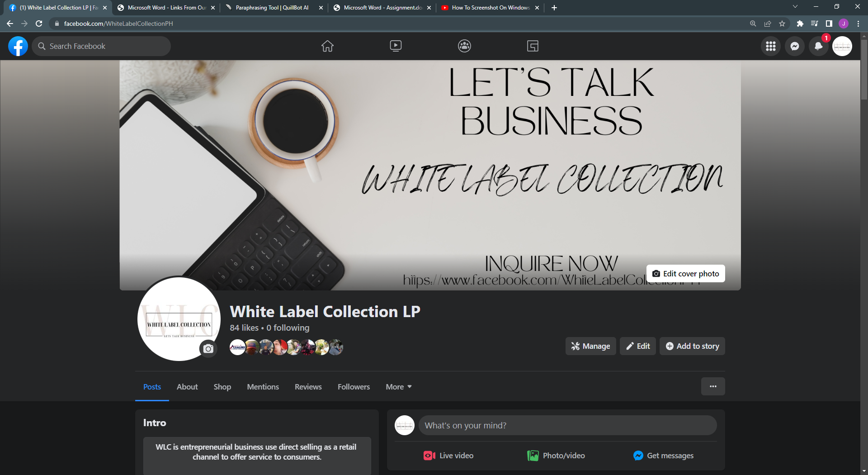Click the camera icon on profile picture
868x475 pixels.
pyautogui.click(x=208, y=349)
